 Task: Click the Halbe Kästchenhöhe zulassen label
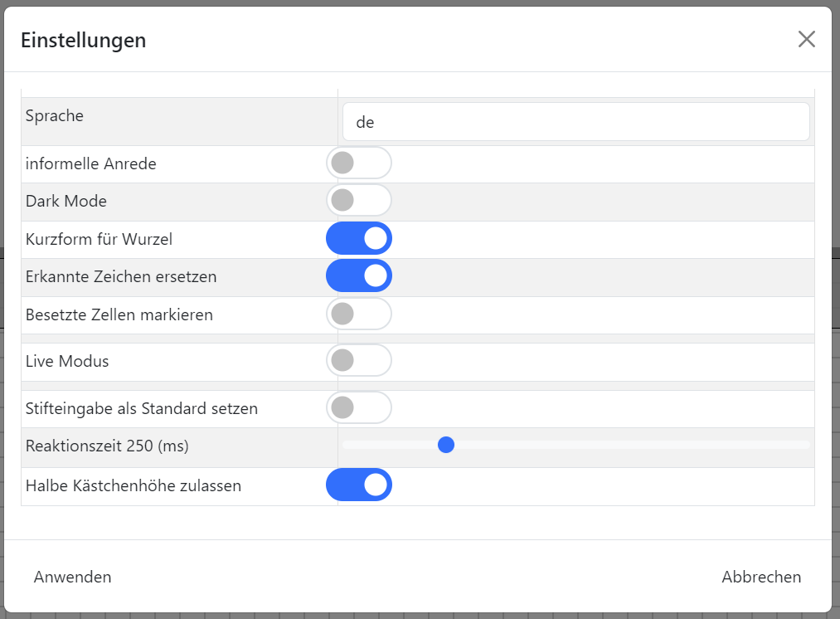click(x=134, y=485)
